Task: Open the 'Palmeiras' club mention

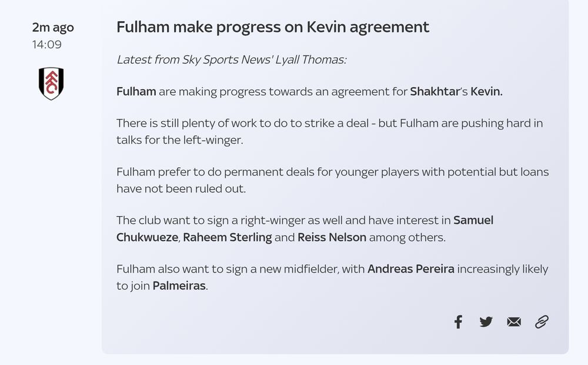Action: [x=179, y=286]
